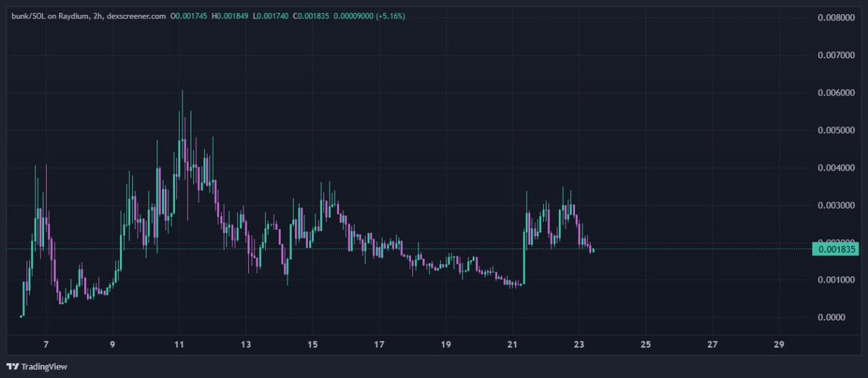The height and width of the screenshot is (378, 868).
Task: Click date 23 on time axis
Action: click(579, 344)
